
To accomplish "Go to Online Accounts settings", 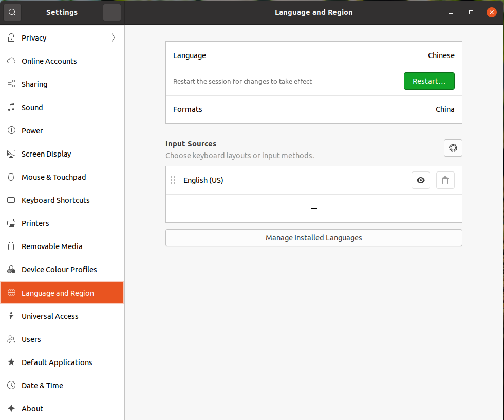I will coord(62,61).
